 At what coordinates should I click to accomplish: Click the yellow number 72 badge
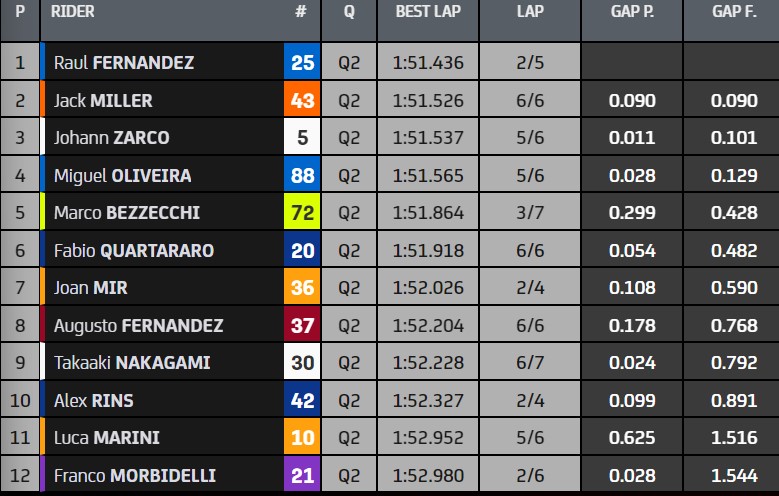pyautogui.click(x=302, y=213)
